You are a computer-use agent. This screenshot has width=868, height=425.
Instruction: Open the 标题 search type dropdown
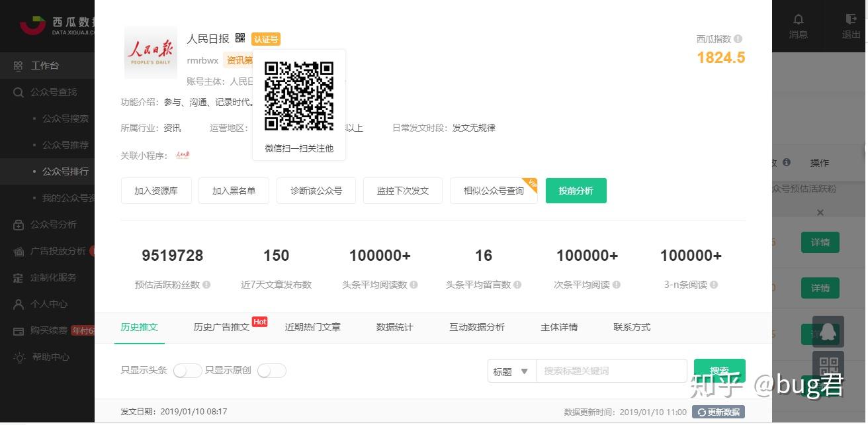(512, 371)
